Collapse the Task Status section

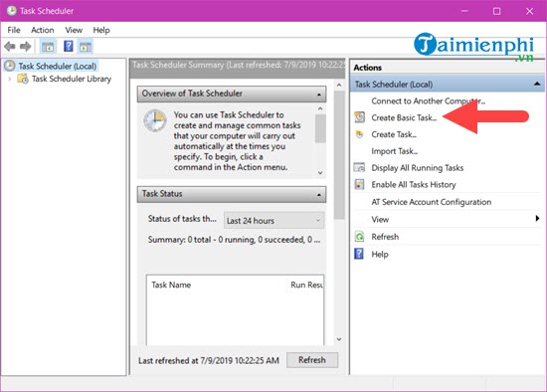(x=319, y=194)
